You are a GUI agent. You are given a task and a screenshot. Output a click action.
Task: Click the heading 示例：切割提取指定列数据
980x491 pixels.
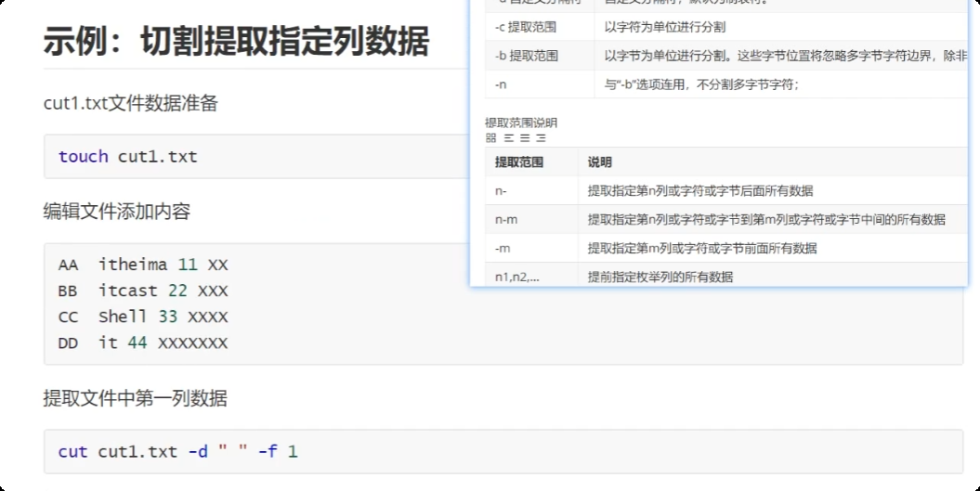click(x=236, y=41)
